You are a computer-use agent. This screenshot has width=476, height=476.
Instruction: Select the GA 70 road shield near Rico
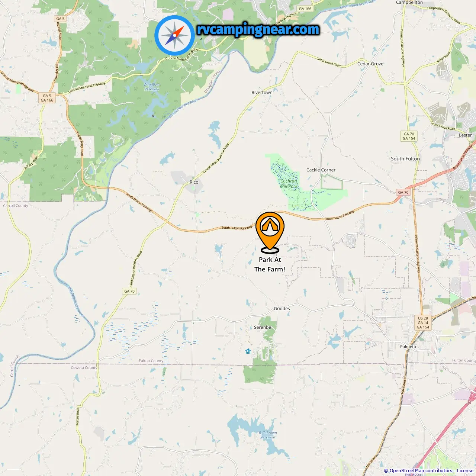click(129, 291)
